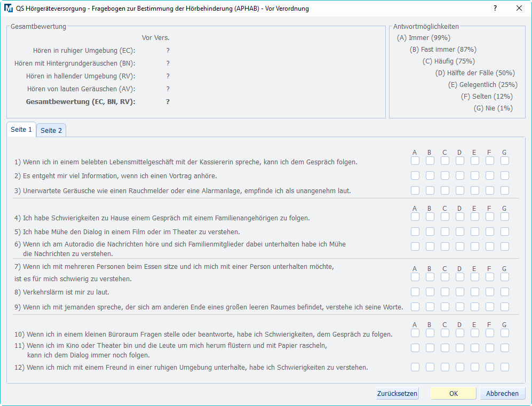
Task: Click question 3 text about Rauchmelder
Action: click(x=182, y=190)
